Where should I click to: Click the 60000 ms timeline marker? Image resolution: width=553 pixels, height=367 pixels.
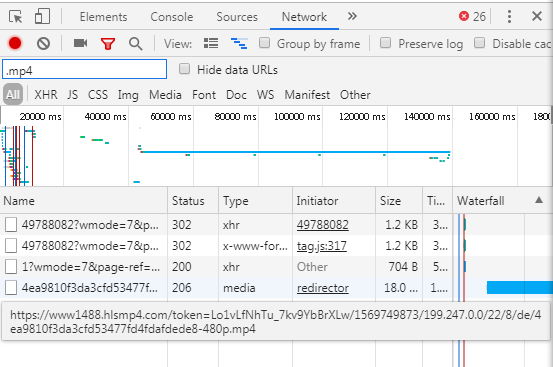tap(171, 116)
